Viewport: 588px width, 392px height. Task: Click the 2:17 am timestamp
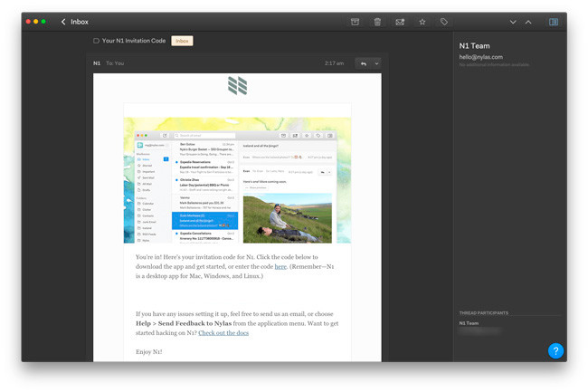[334, 63]
